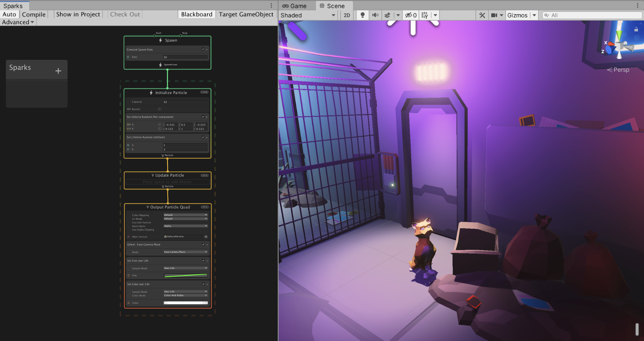This screenshot has width=644, height=341.
Task: Toggle 2D view mode in Scene
Action: (347, 15)
